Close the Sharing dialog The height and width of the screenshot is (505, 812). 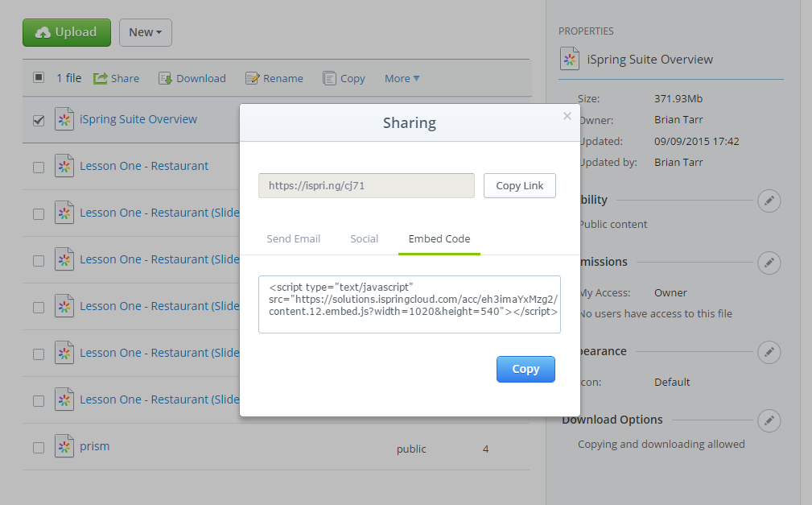tap(567, 116)
